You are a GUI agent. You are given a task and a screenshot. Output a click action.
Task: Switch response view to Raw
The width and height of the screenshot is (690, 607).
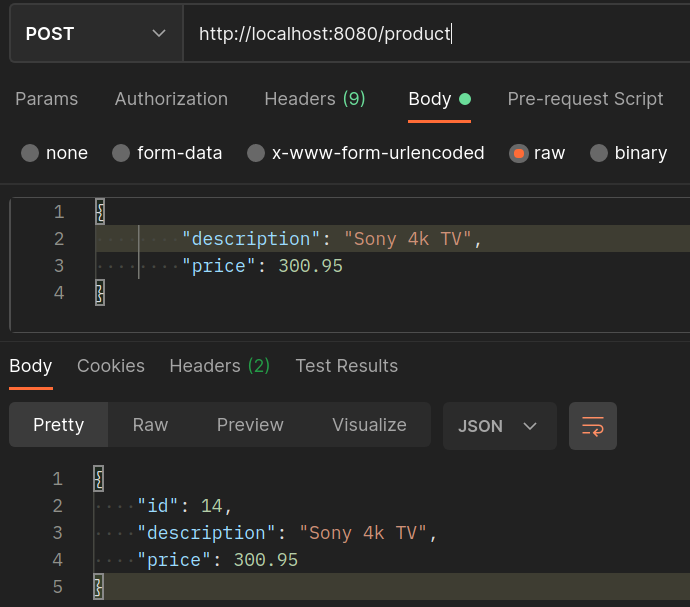150,425
